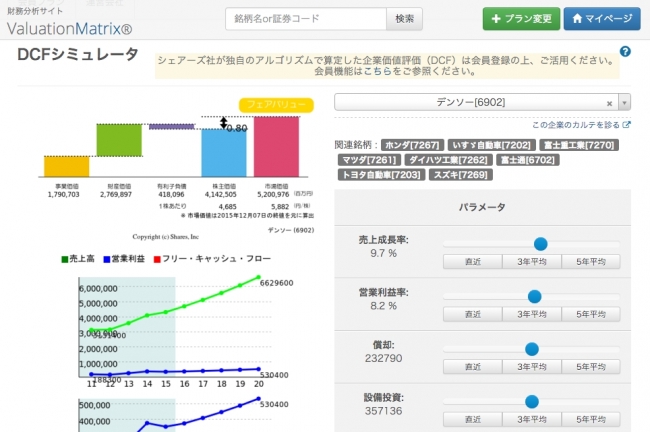Adjust the 売上成長率 slider handle
The image size is (650, 432).
point(541,244)
